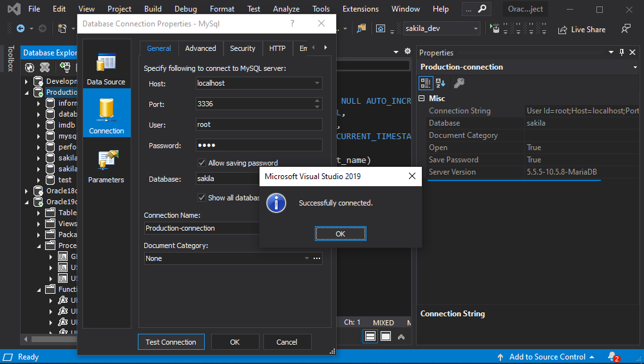The height and width of the screenshot is (364, 644).
Task: Open the Parameters page
Action: [x=106, y=166]
